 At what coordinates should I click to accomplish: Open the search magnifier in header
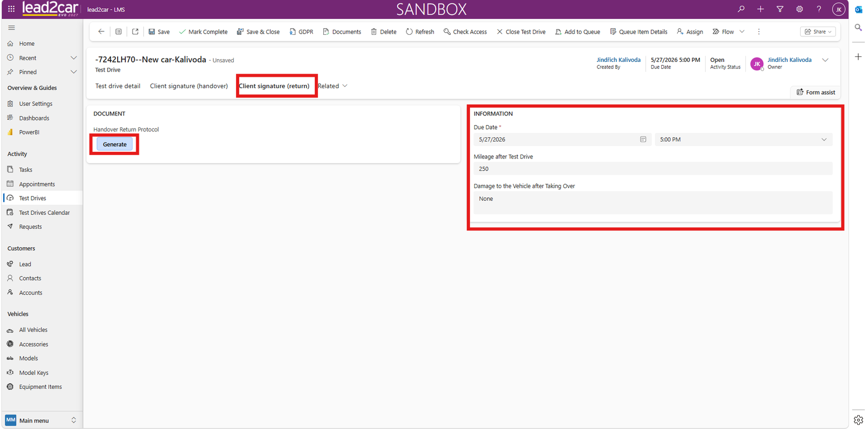pos(741,9)
